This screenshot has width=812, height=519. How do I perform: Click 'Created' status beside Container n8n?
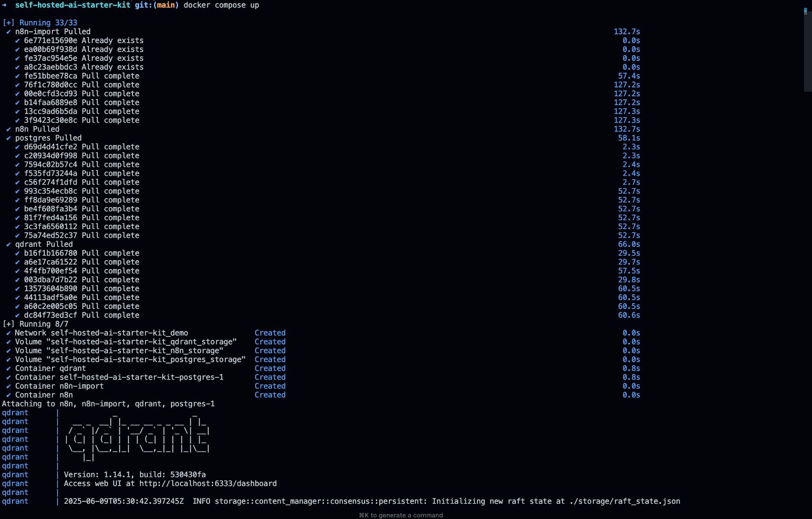(270, 396)
